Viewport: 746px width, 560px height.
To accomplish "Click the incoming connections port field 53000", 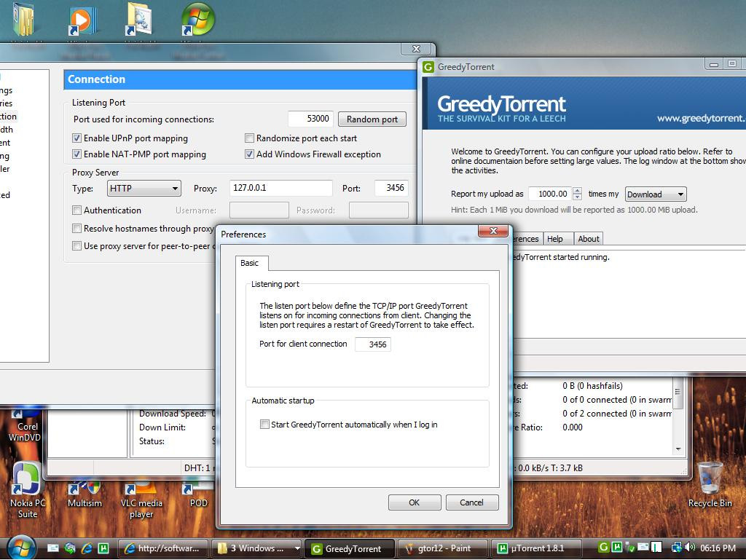I will coord(310,119).
